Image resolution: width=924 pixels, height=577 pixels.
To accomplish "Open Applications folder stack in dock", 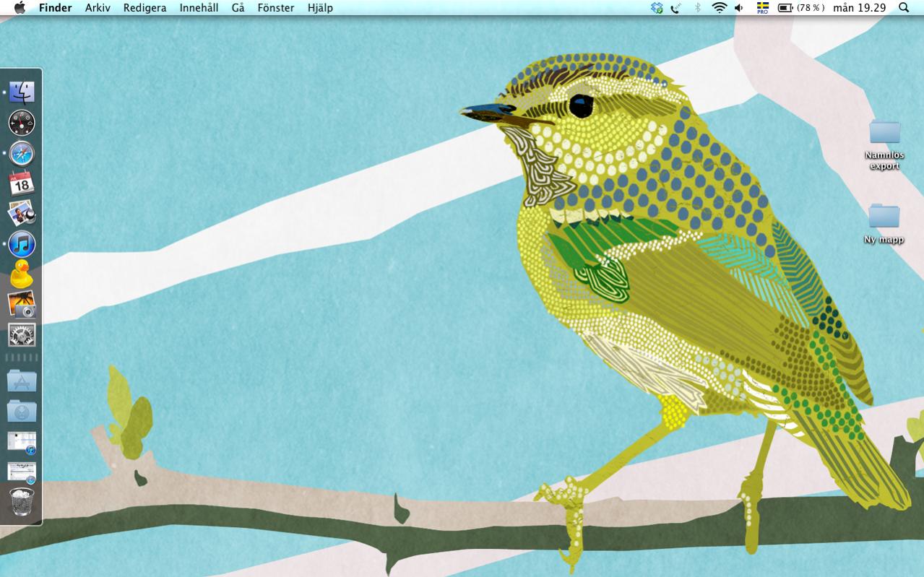I will [x=22, y=381].
